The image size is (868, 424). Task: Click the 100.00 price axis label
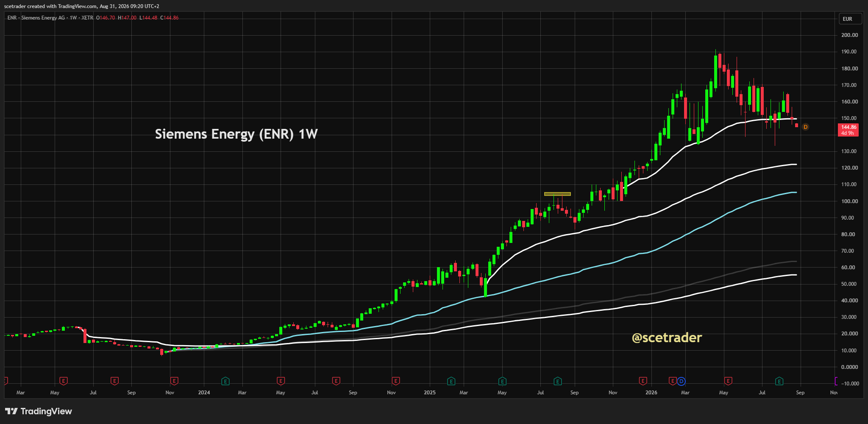849,201
